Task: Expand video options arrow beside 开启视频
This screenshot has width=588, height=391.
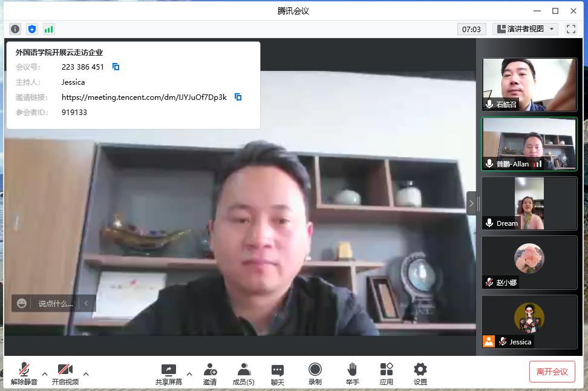Action: (86, 373)
